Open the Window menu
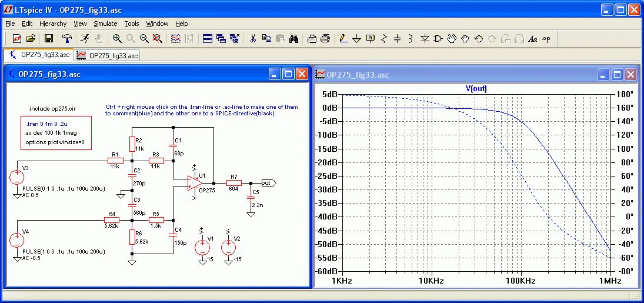This screenshot has width=644, height=303. point(157,24)
